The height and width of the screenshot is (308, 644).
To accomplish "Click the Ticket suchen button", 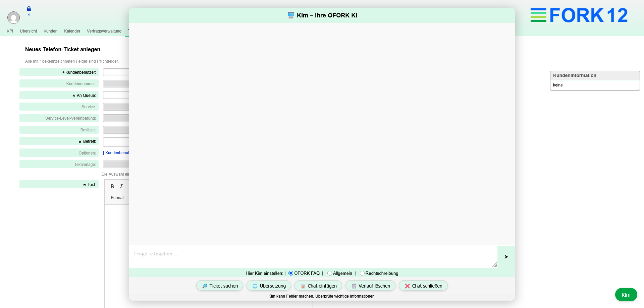I will [220, 286].
